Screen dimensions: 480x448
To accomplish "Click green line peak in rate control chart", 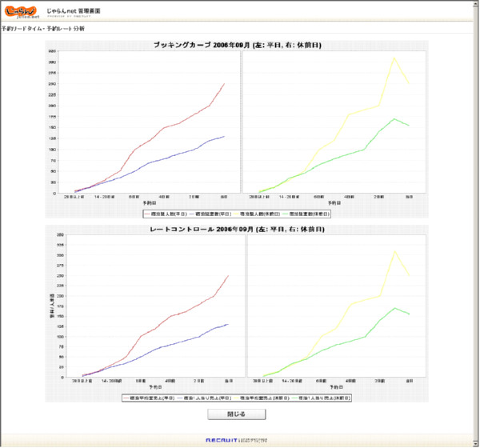I will click(x=395, y=307).
